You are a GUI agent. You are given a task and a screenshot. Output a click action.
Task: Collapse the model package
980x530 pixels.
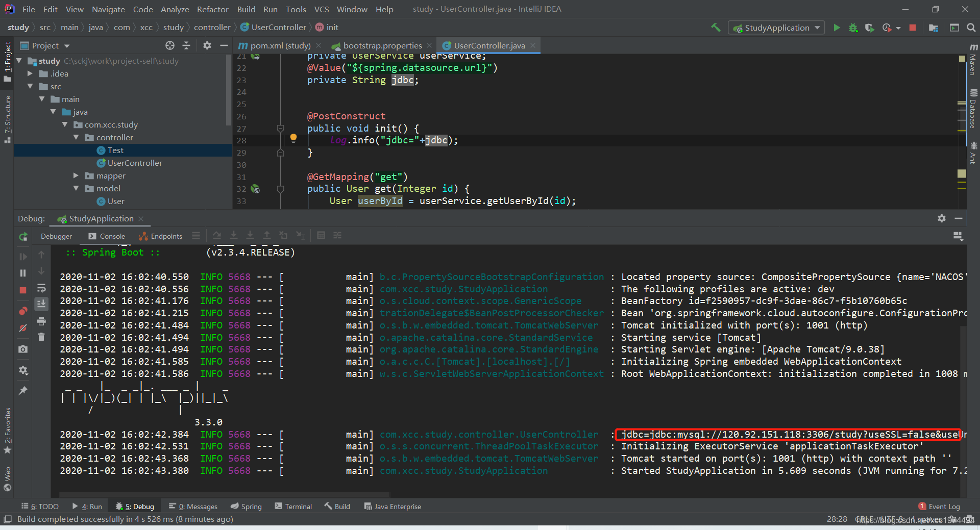76,188
